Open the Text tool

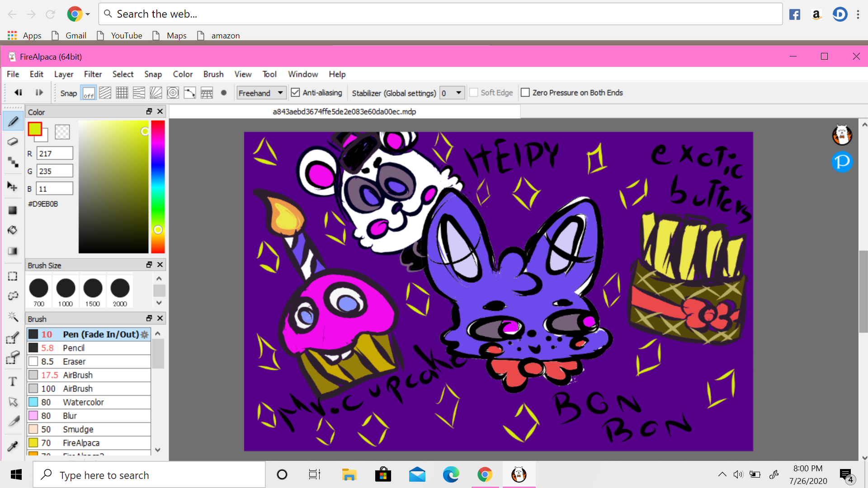click(x=13, y=381)
